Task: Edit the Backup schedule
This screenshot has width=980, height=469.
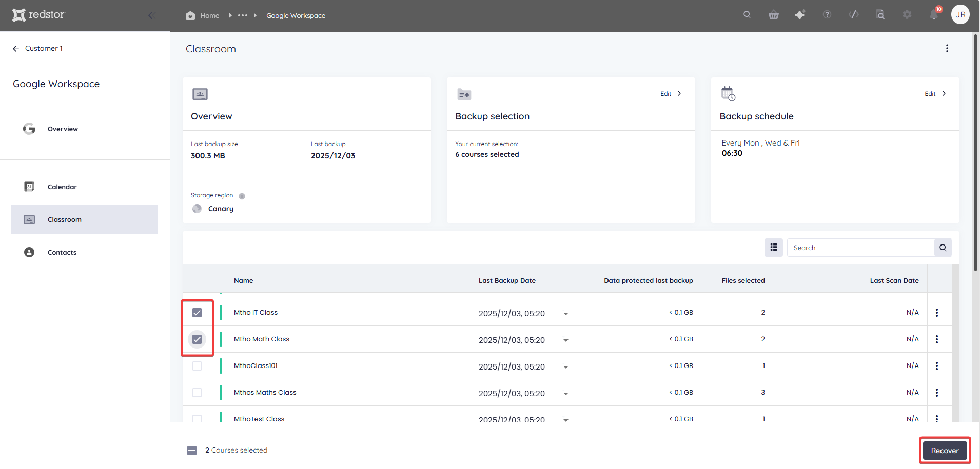Action: click(x=935, y=94)
